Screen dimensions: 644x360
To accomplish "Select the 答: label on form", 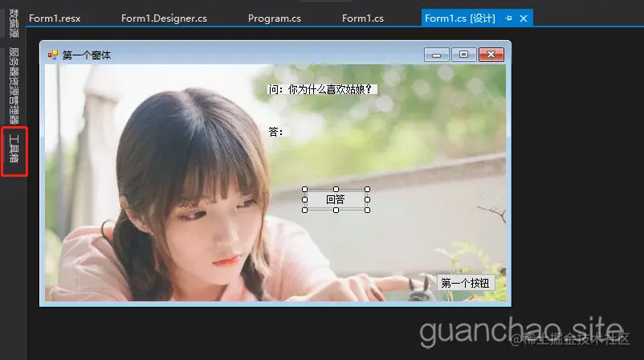I will pyautogui.click(x=279, y=132).
